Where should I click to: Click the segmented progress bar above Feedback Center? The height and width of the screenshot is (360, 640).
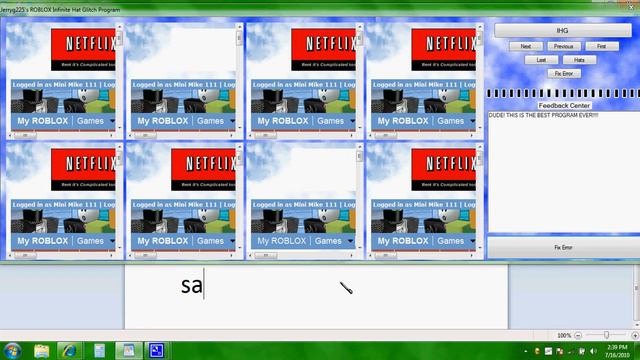(x=563, y=93)
